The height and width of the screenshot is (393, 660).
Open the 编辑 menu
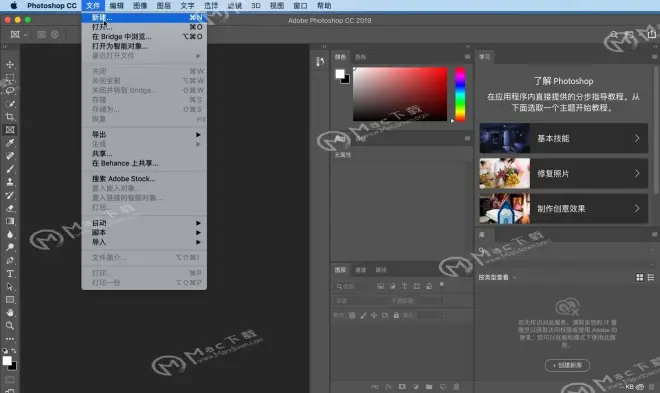(117, 5)
